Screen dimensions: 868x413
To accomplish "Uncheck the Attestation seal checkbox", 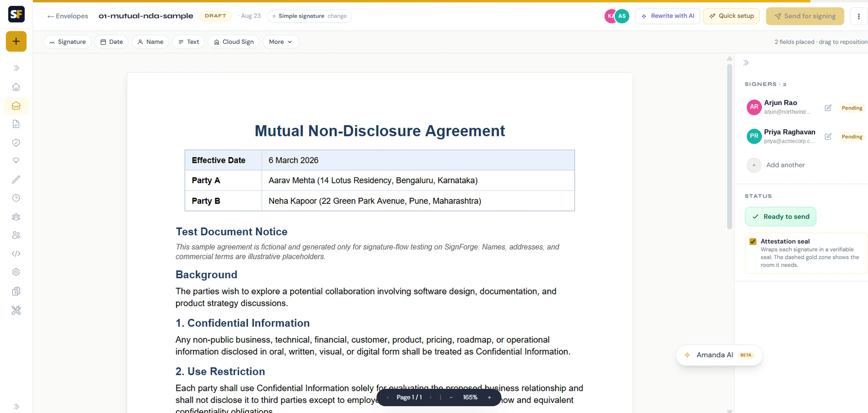I will tap(753, 241).
